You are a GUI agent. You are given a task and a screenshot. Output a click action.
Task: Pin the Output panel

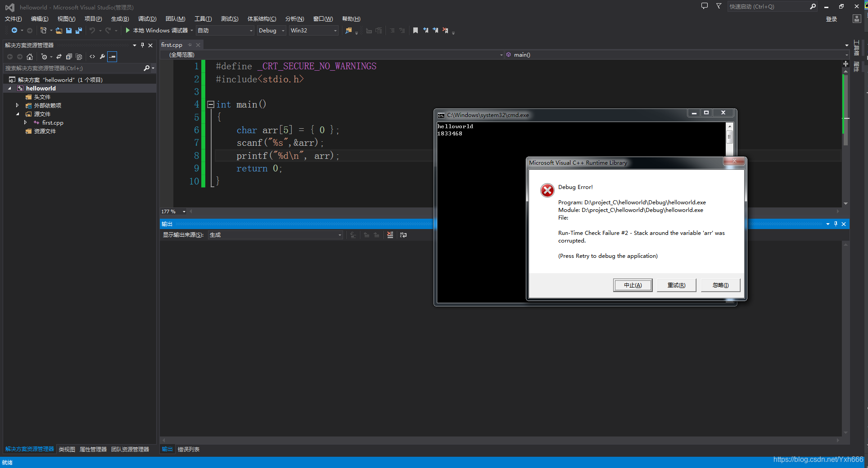(x=836, y=224)
